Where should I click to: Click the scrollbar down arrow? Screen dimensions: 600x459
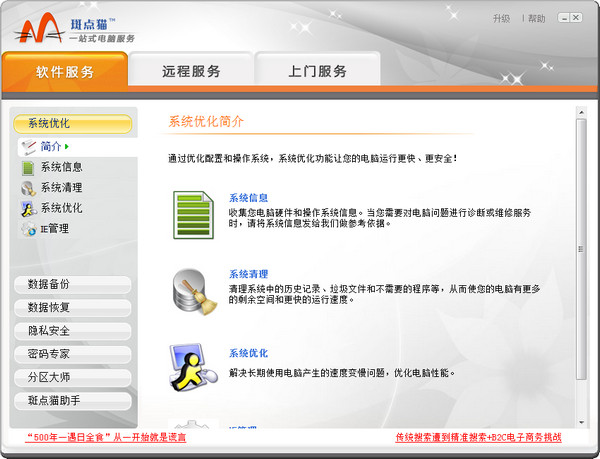pos(582,423)
